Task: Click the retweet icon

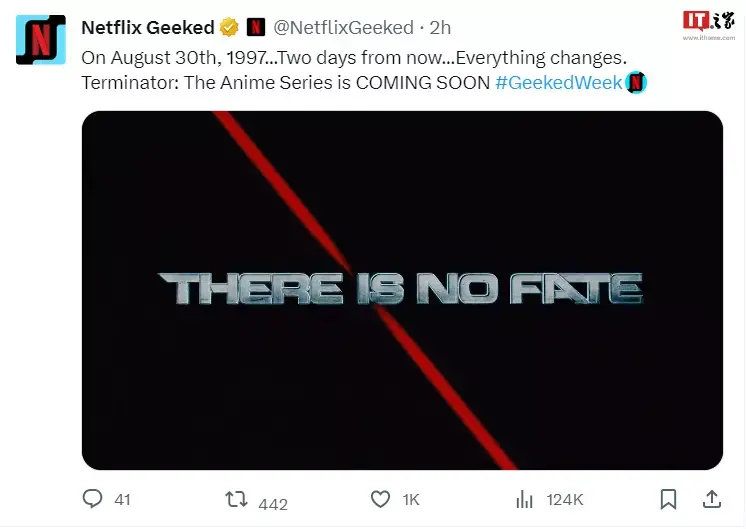Action: [236, 499]
